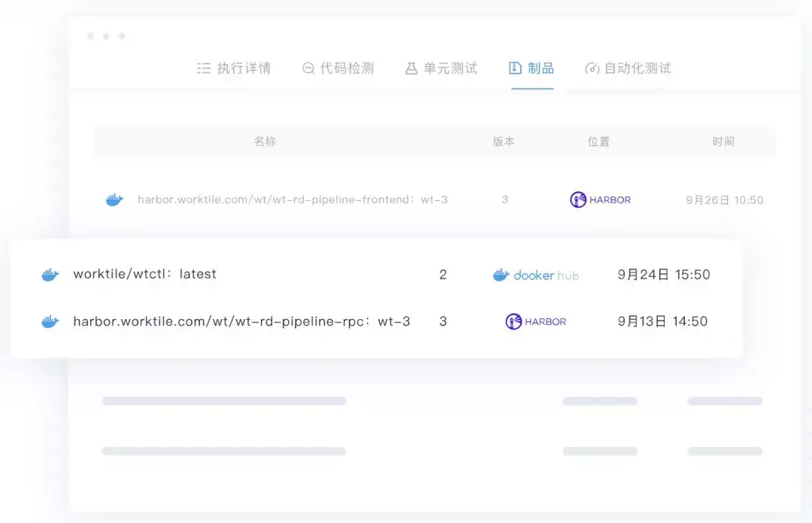The width and height of the screenshot is (812, 523).
Task: Open the 执行详情 tab
Action: pos(234,68)
